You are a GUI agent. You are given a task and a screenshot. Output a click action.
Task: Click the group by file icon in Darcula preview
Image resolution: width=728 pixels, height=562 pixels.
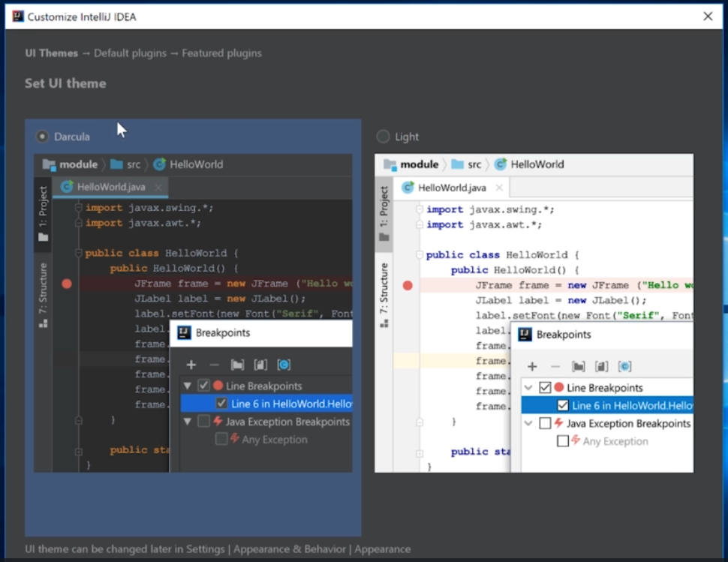(260, 365)
